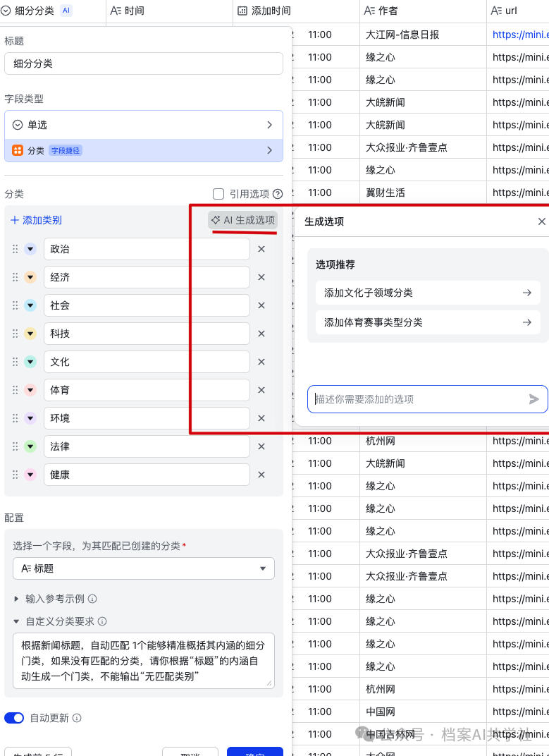Click the drag handle beside 科技

pyautogui.click(x=15, y=334)
